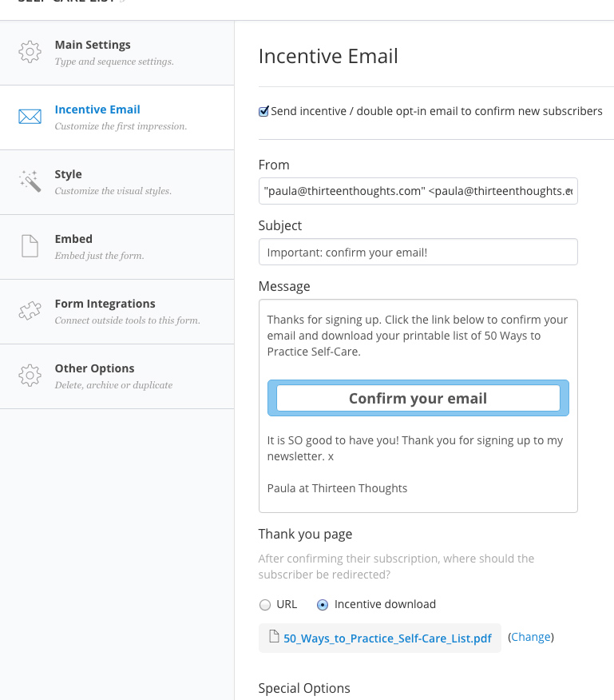This screenshot has width=614, height=700.
Task: Go to the Embed section
Action: click(x=73, y=240)
